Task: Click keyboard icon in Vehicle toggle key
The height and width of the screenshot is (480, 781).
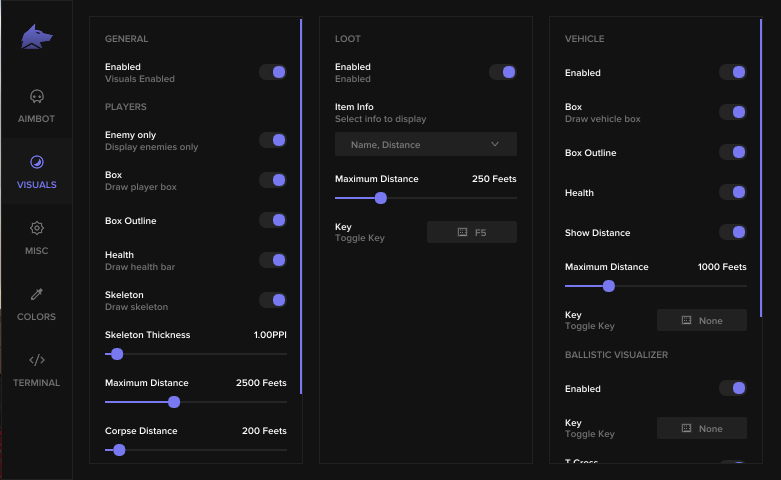Action: click(x=686, y=320)
